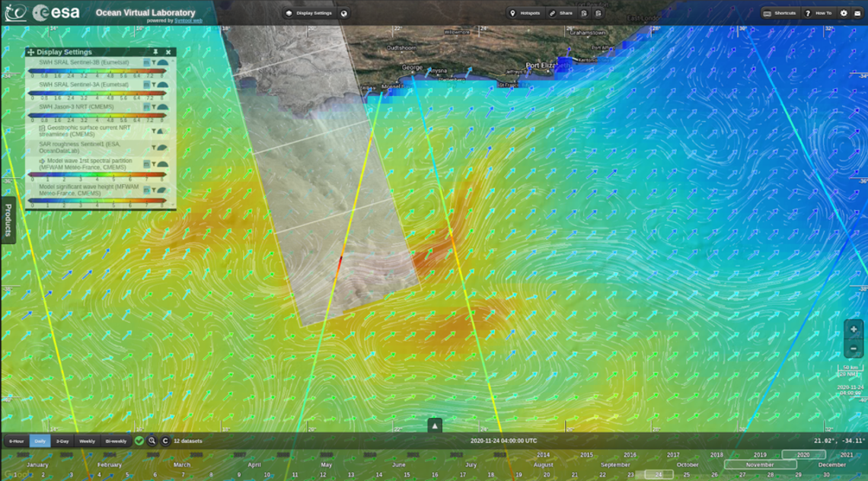The image size is (868, 481).
Task: Select day 24 on the timeline
Action: 659,475
